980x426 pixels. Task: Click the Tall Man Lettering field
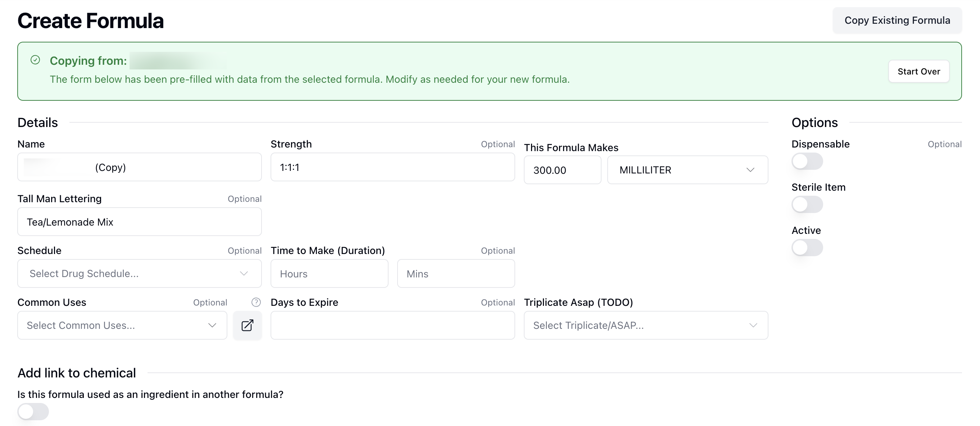pyautogui.click(x=139, y=222)
